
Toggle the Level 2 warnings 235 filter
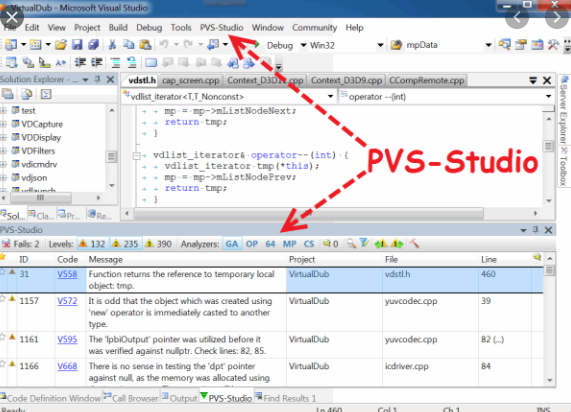point(125,244)
